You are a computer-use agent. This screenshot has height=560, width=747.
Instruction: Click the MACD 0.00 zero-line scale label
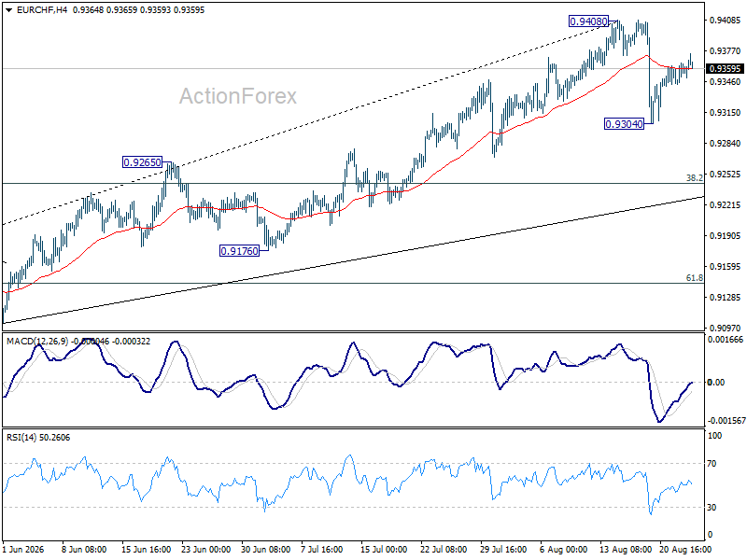click(716, 383)
